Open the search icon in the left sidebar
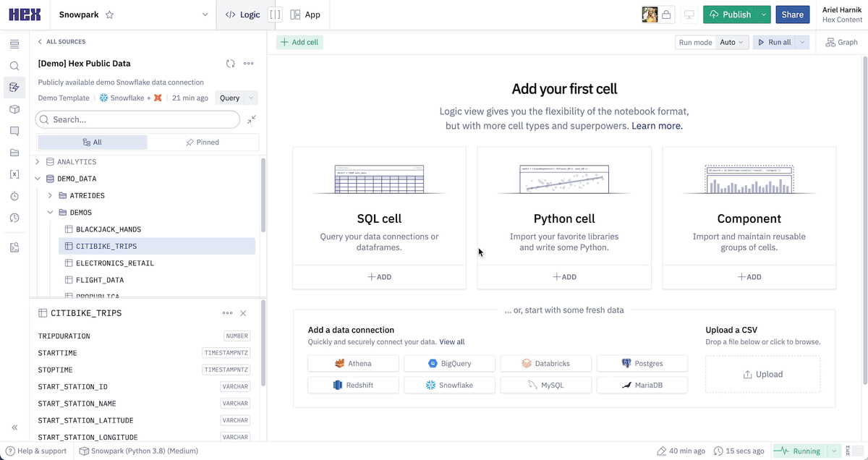 [14, 66]
